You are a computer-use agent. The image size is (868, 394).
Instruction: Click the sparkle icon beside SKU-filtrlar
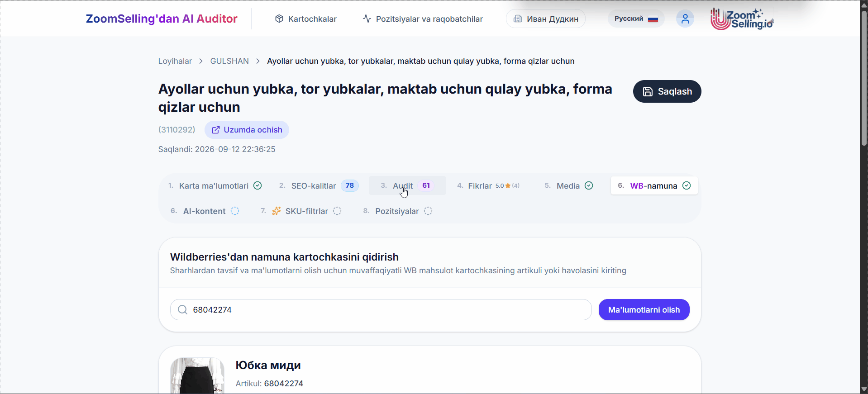pyautogui.click(x=277, y=211)
